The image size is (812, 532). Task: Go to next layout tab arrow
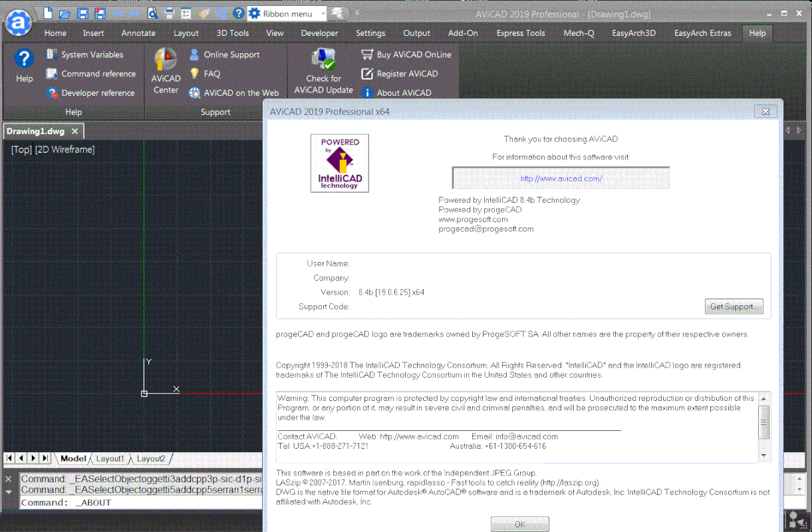(33, 458)
